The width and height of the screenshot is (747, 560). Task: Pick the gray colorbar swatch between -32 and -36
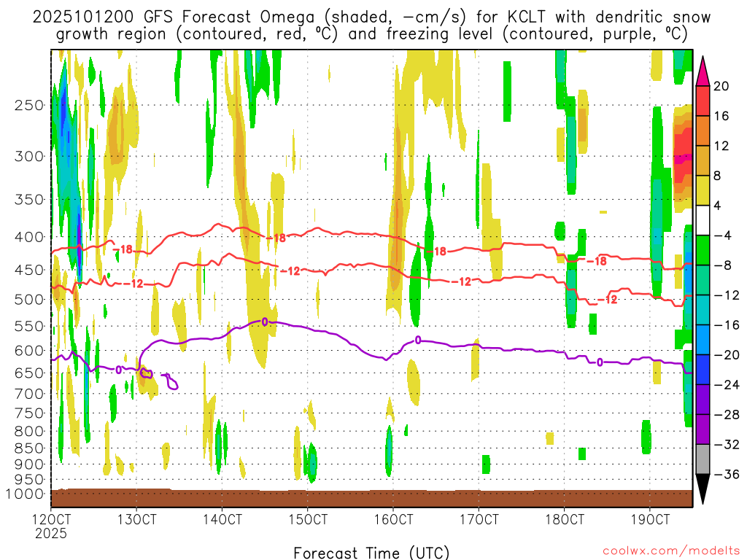[703, 459]
